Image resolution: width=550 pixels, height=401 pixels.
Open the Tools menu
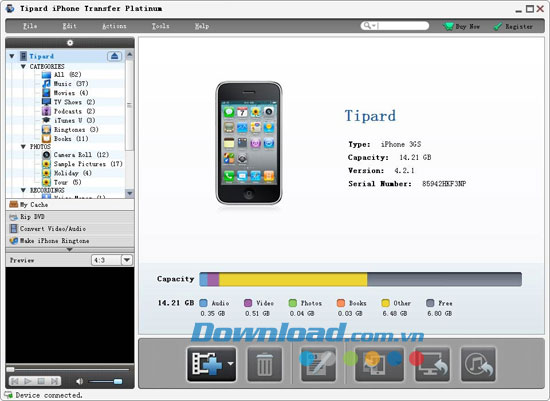[160, 26]
